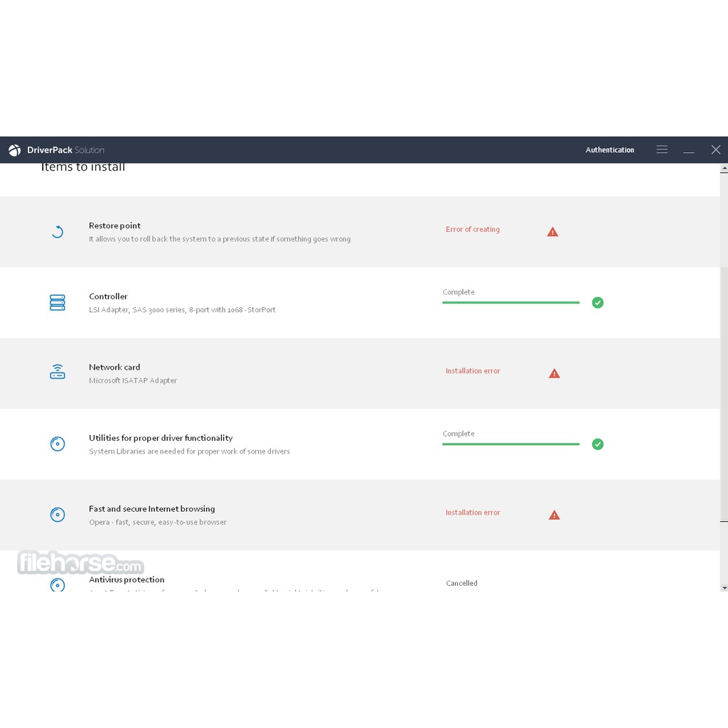Click the Controller complete progress bar
Viewport: 728px width, 728px height.
pyautogui.click(x=510, y=302)
